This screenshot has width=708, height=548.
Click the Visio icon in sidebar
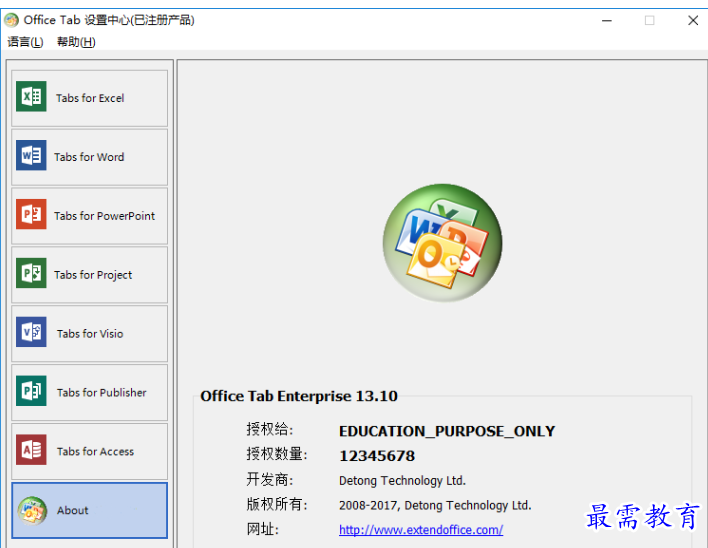coord(31,332)
